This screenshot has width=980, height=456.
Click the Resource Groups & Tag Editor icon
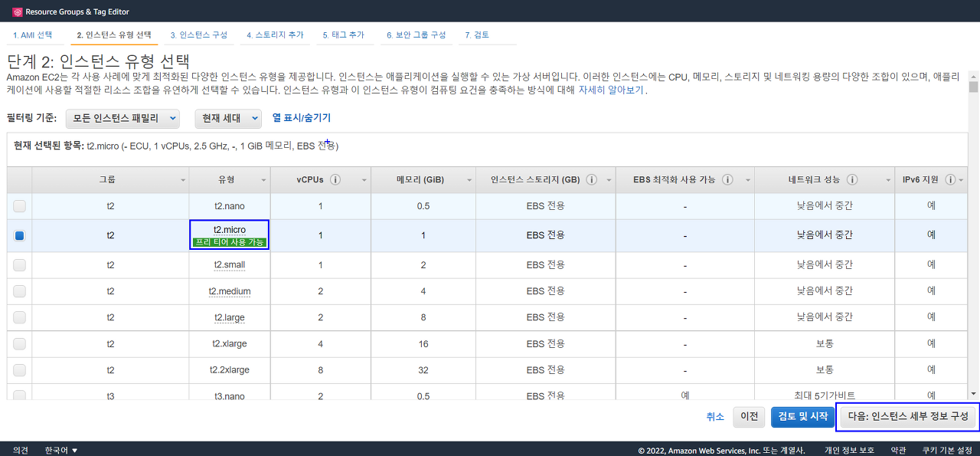[18, 11]
